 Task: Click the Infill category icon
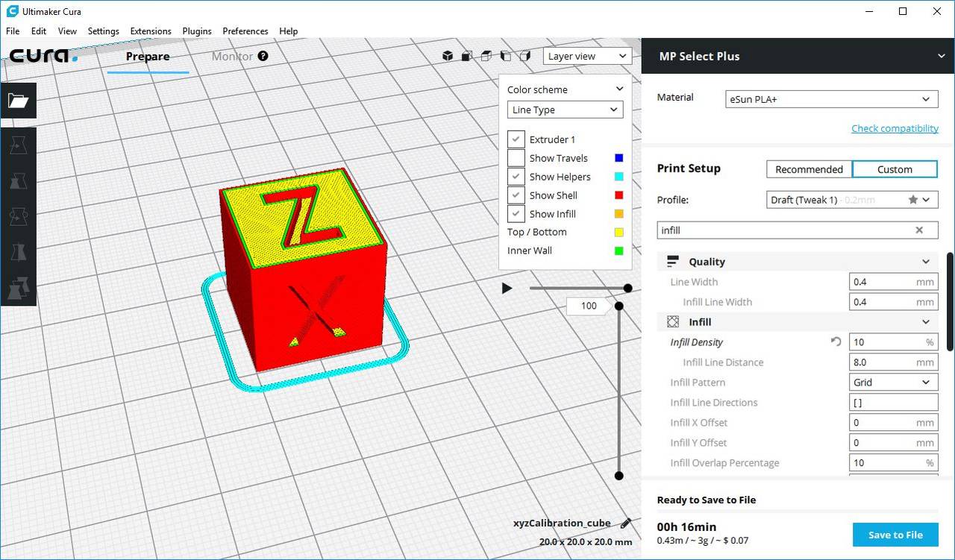click(673, 322)
